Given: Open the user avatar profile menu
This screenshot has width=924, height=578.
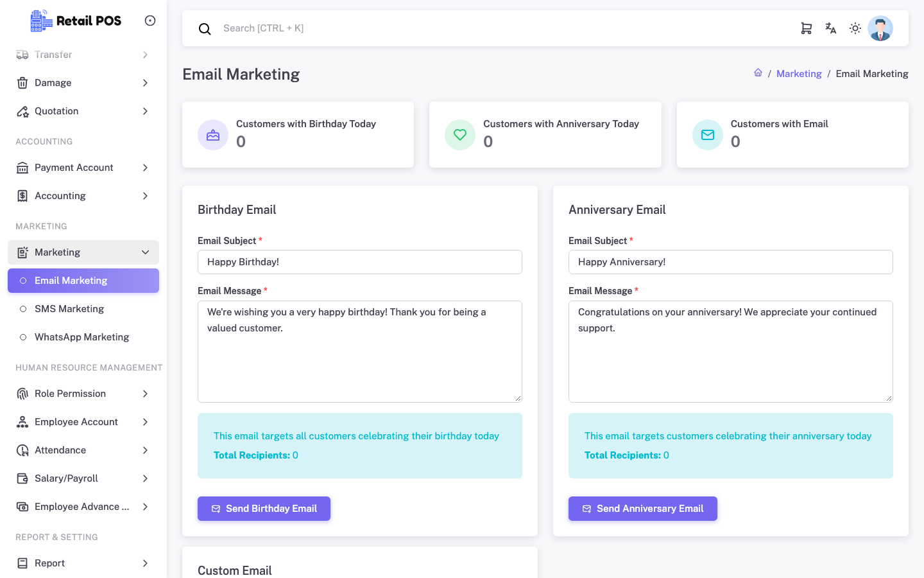Looking at the screenshot, I should click(880, 28).
